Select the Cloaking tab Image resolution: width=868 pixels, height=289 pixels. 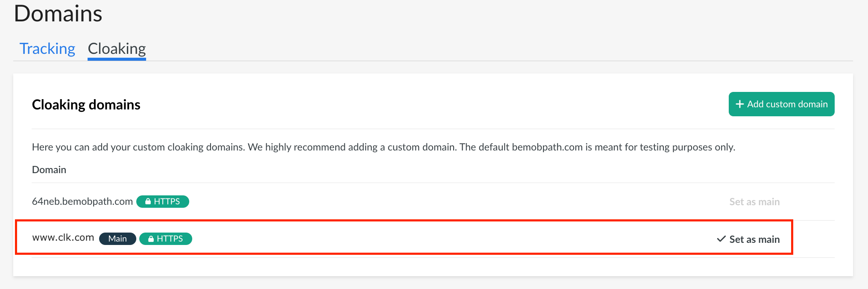(117, 49)
